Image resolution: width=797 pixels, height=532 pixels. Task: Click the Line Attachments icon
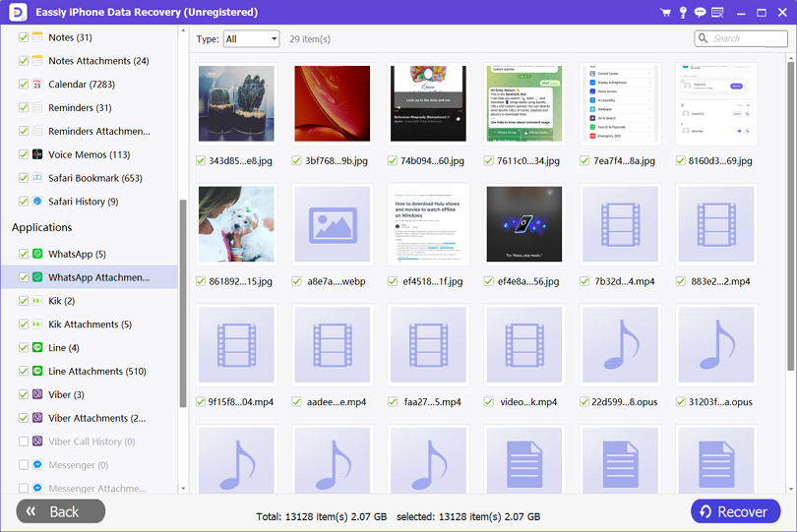[37, 371]
